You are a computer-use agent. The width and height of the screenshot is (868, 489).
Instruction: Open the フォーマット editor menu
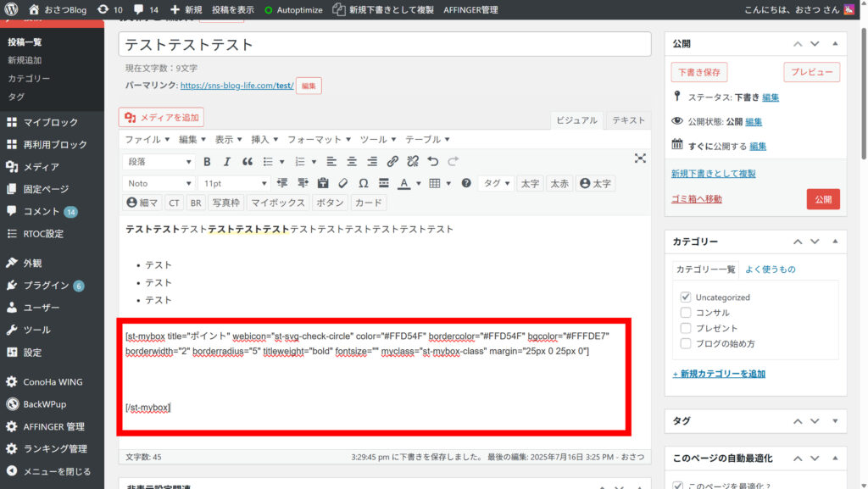[319, 139]
